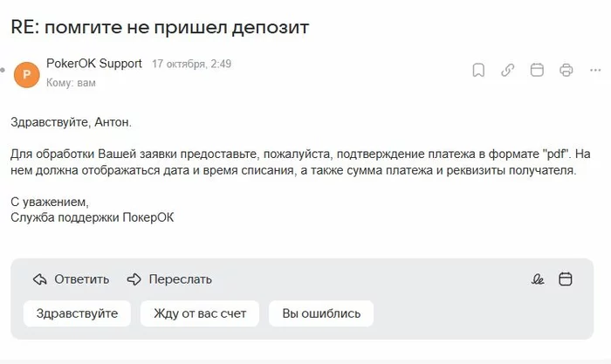Toggle the unread dot beside the sender
The height and width of the screenshot is (364, 611).
tap(4, 68)
